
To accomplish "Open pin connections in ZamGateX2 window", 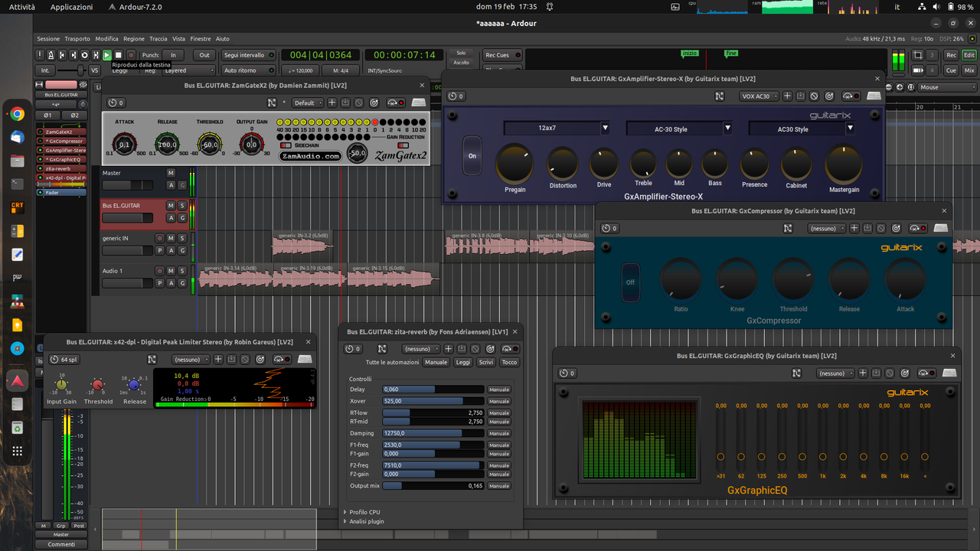I will tap(272, 103).
